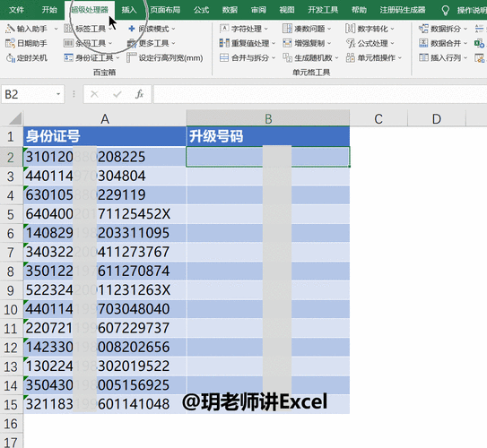Screen dimensions: 487x448
Task: Click the fx insert function icon
Action: pyautogui.click(x=139, y=94)
